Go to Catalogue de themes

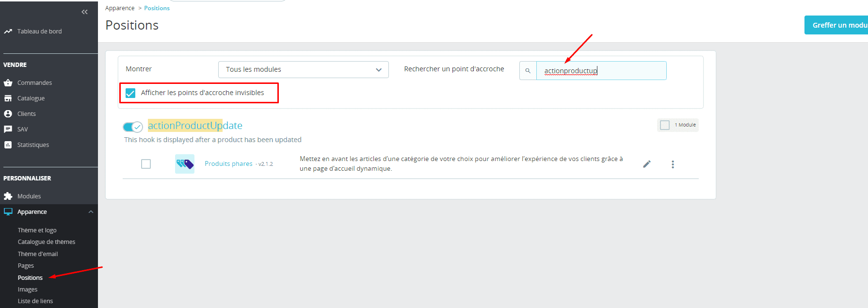pos(47,242)
